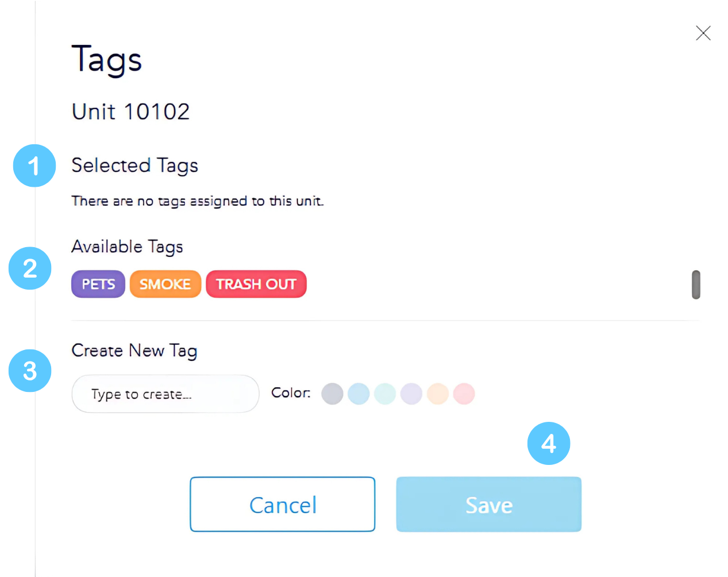Click the numbered badge 3 beside Create New Tag

30,371
